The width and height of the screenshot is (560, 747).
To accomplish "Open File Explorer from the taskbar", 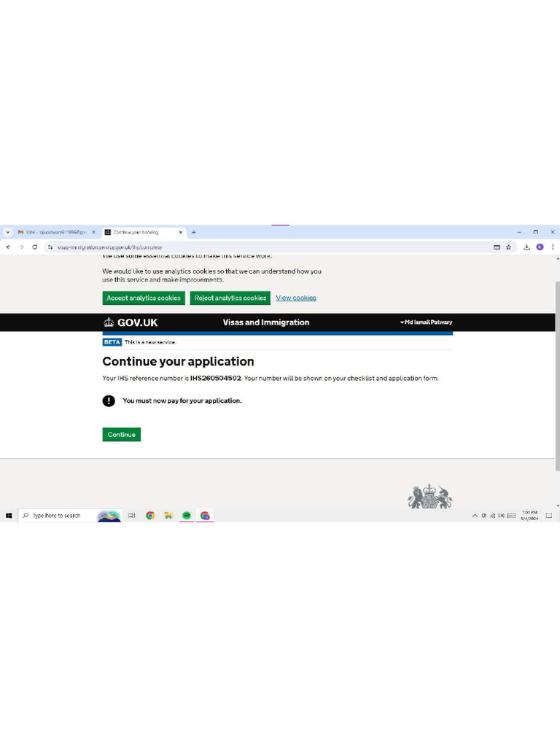I will point(168,516).
